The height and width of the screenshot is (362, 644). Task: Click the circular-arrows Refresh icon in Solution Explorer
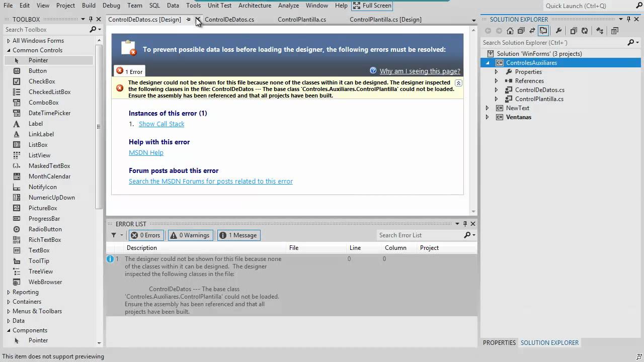pyautogui.click(x=584, y=31)
